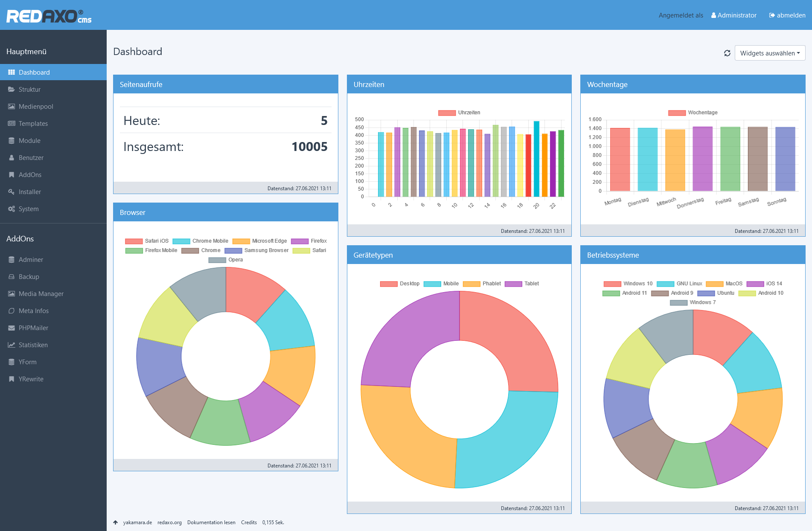Image resolution: width=812 pixels, height=531 pixels.
Task: Click the REDAXO CMS logo
Action: [x=49, y=16]
